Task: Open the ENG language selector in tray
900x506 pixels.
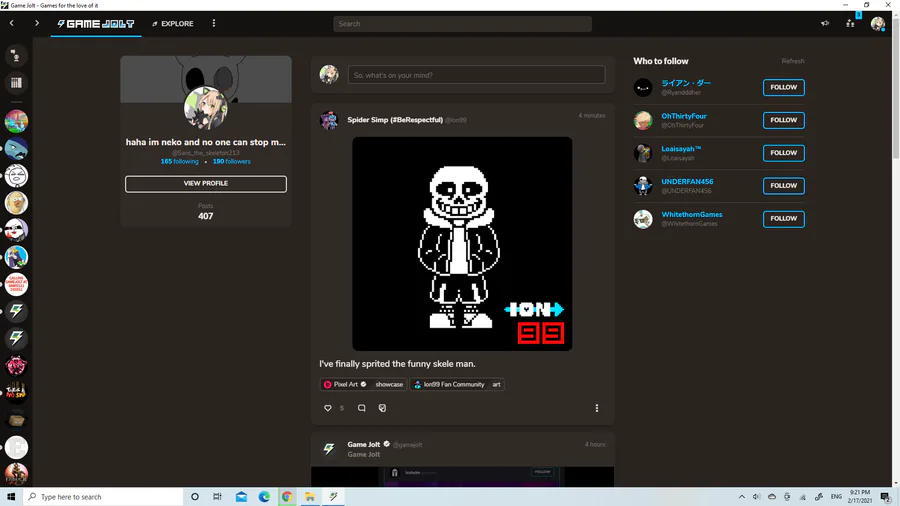Action: pos(836,496)
